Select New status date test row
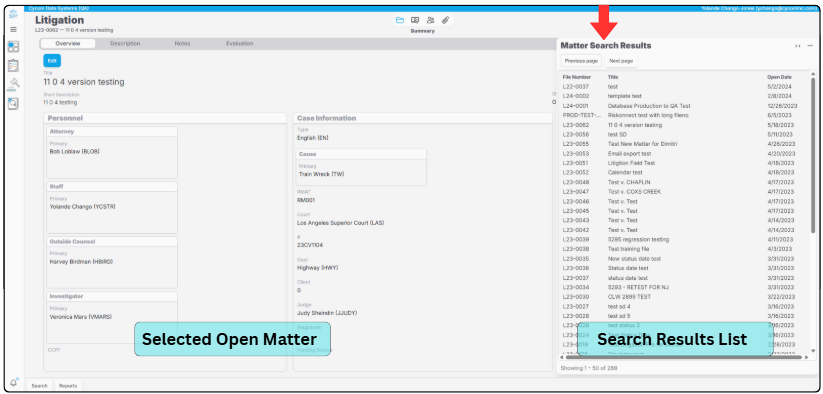 (x=685, y=259)
